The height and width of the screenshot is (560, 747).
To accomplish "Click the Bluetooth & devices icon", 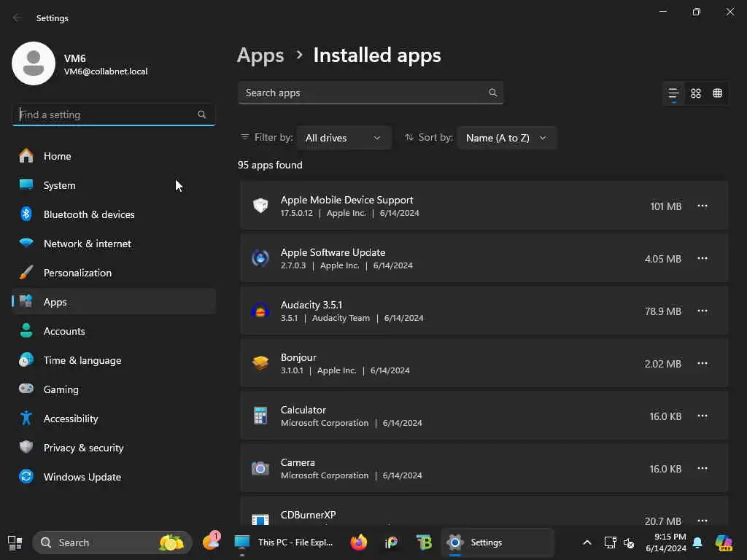I will (26, 214).
